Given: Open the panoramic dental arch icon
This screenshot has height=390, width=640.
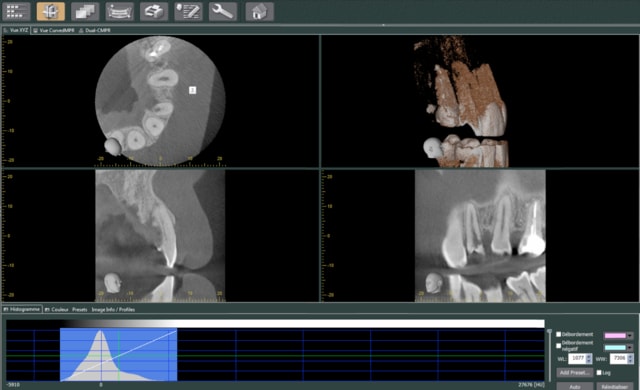Looking at the screenshot, I should [x=120, y=11].
